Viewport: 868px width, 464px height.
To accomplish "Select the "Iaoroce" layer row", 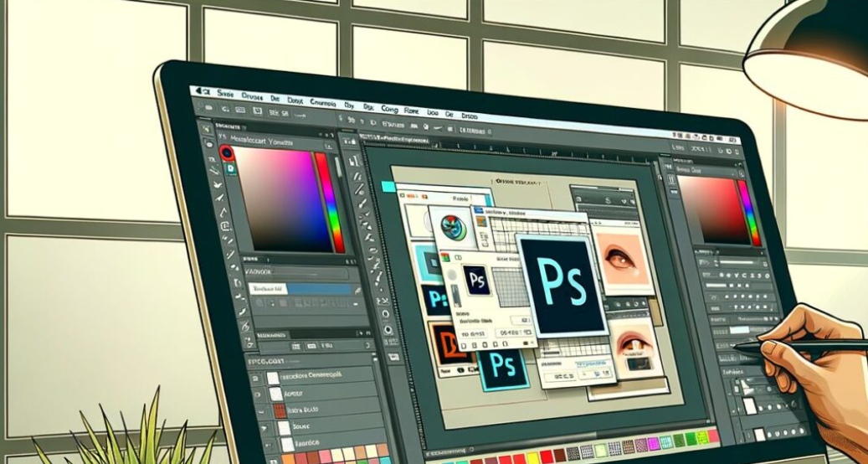I will tap(326, 444).
